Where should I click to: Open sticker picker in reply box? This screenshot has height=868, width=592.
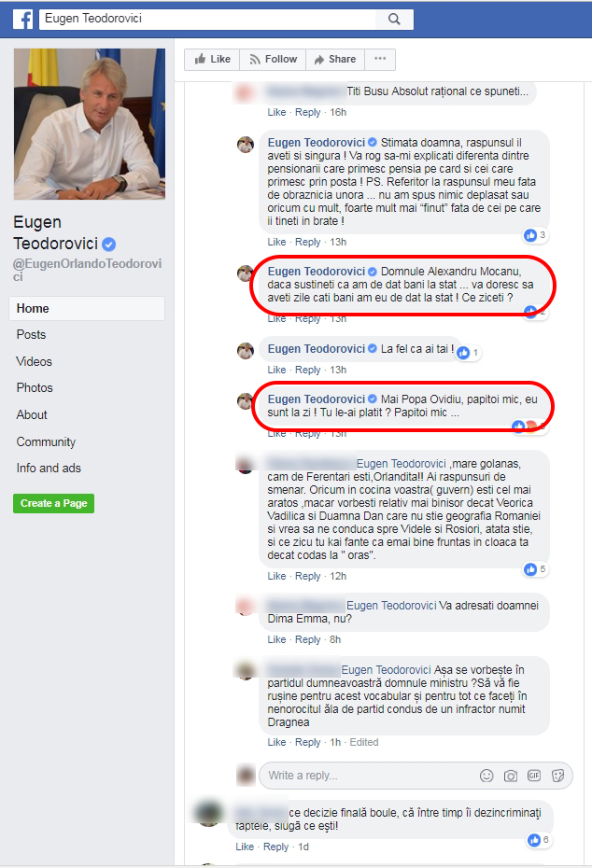tap(557, 776)
